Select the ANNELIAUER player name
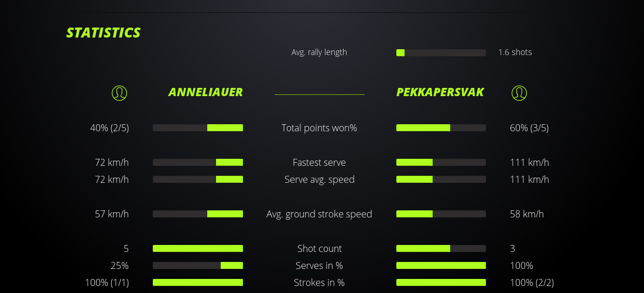 205,93
